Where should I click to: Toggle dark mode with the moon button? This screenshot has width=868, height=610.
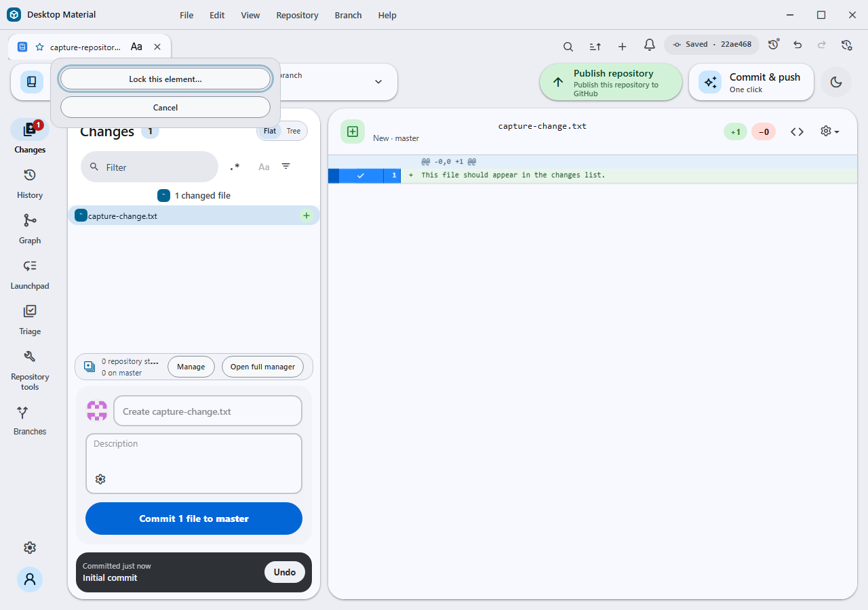[836, 82]
